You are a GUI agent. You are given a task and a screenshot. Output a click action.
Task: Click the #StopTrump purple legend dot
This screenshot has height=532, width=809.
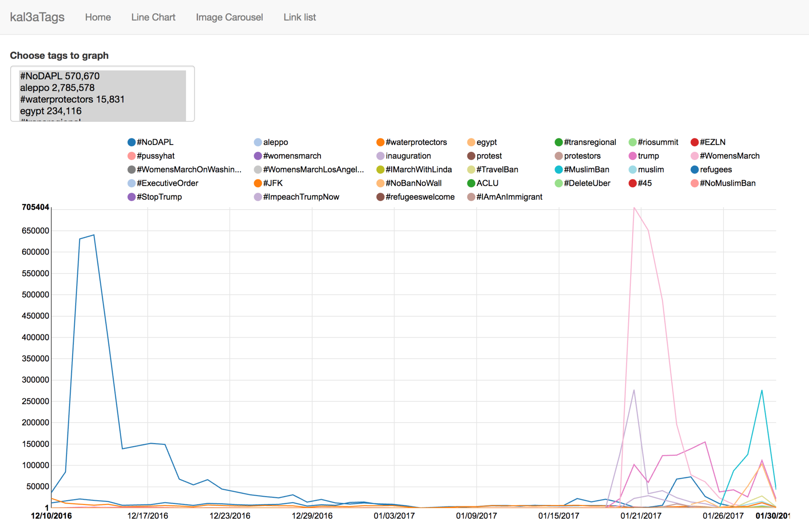point(132,197)
